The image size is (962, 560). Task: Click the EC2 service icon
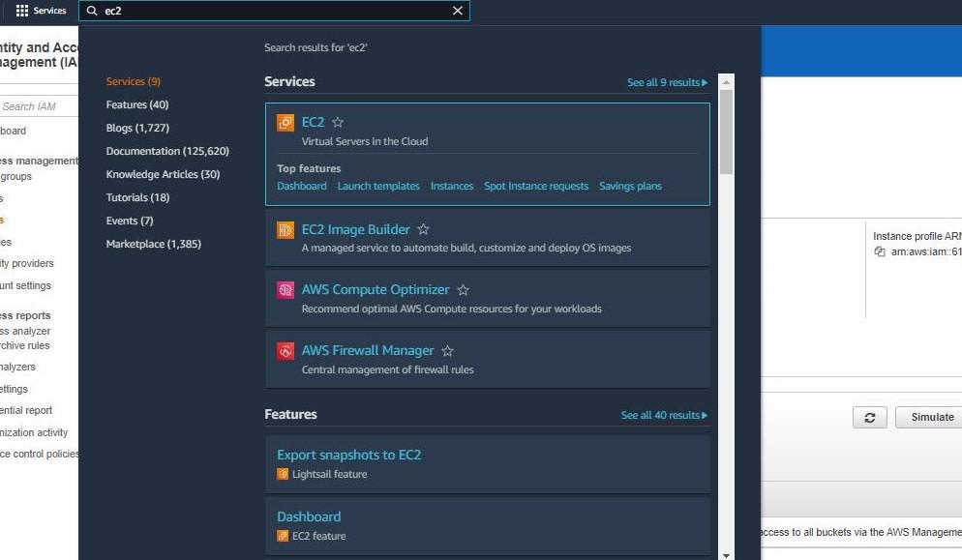pos(286,123)
